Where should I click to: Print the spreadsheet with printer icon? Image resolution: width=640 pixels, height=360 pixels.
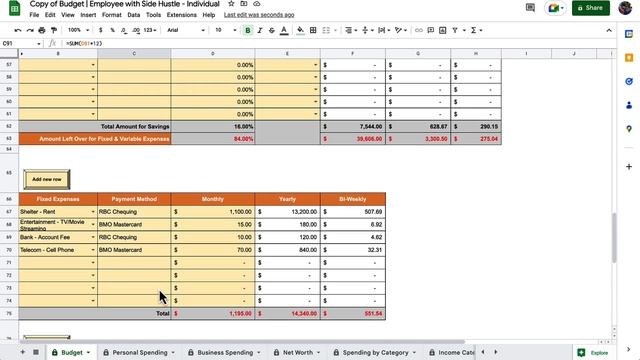tap(42, 30)
